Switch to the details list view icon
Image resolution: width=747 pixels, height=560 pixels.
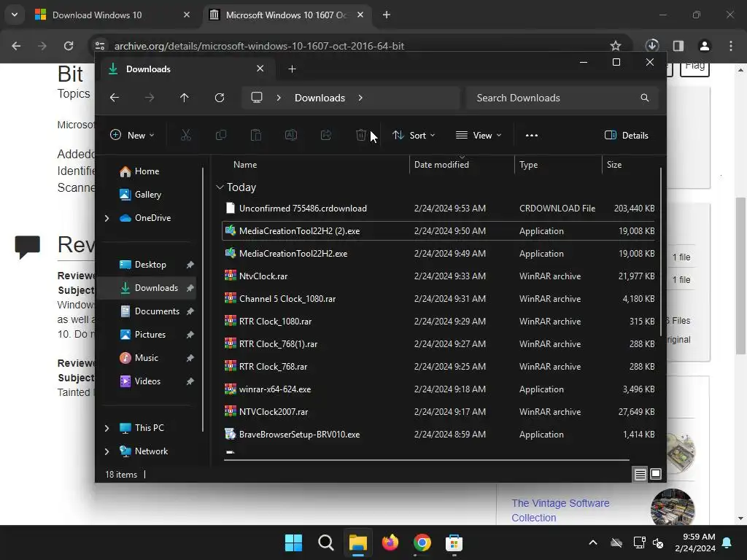[x=640, y=474]
